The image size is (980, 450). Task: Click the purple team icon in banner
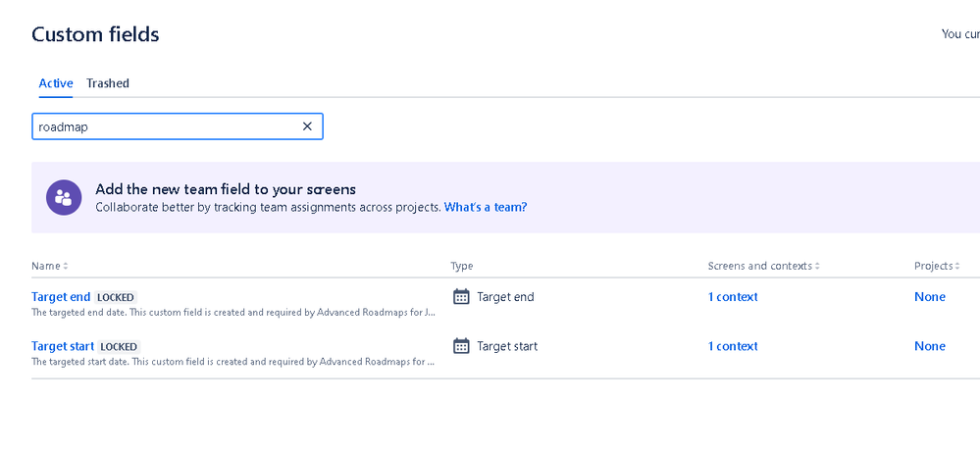coord(64,197)
